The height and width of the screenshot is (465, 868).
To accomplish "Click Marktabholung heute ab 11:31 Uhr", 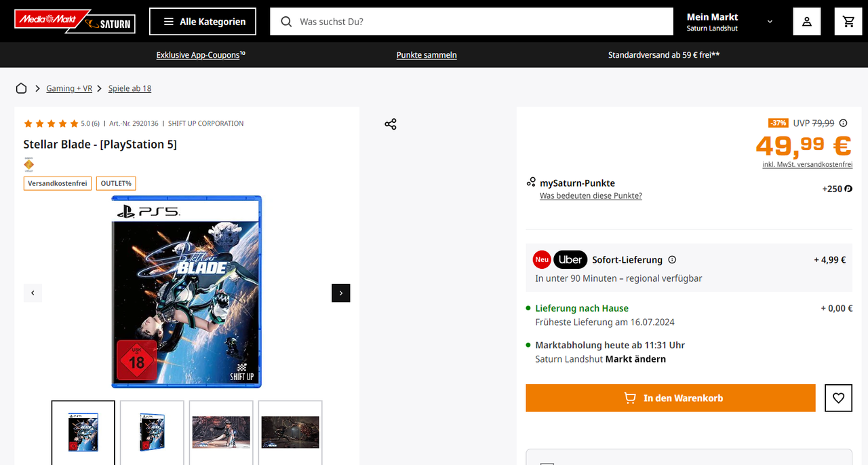I will 610,345.
